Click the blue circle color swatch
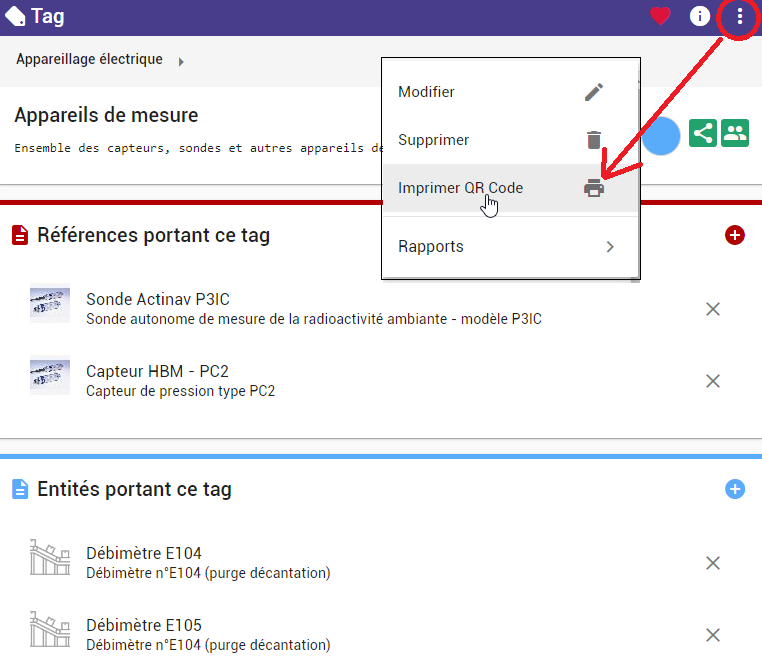Screen dimensions: 762x671 pos(661,136)
